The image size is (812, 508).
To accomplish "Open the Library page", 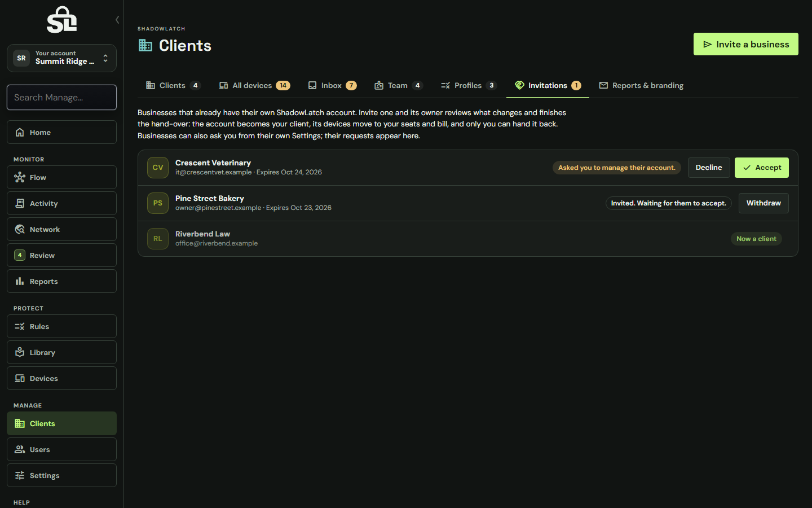I will tap(61, 352).
